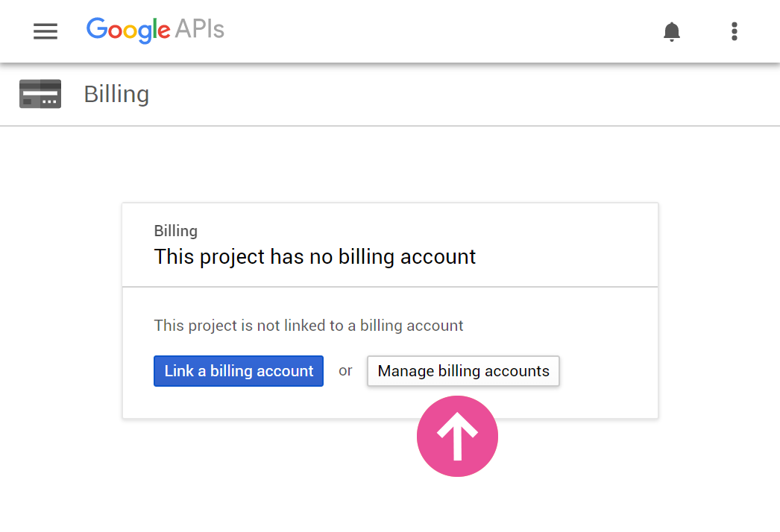
Task: Select the 'This project has no billing account' heading
Action: coord(315,257)
